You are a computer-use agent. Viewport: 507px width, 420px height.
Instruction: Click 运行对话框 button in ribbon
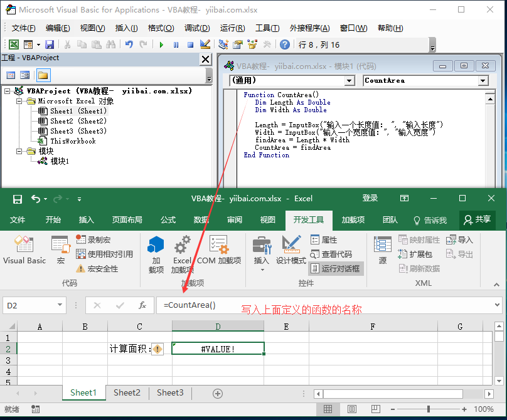coord(336,268)
